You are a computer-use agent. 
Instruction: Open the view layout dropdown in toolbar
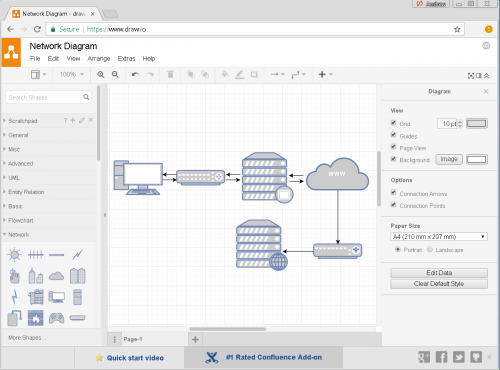[38, 74]
